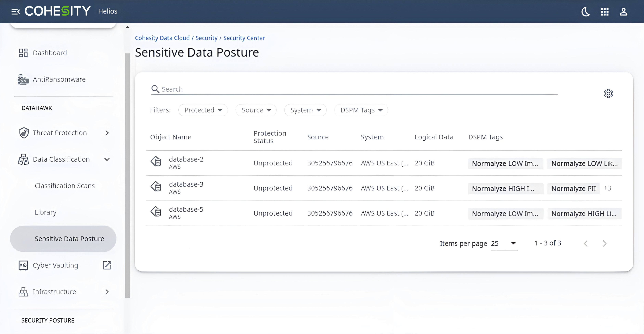Open Classification Scans in sidebar

65,186
